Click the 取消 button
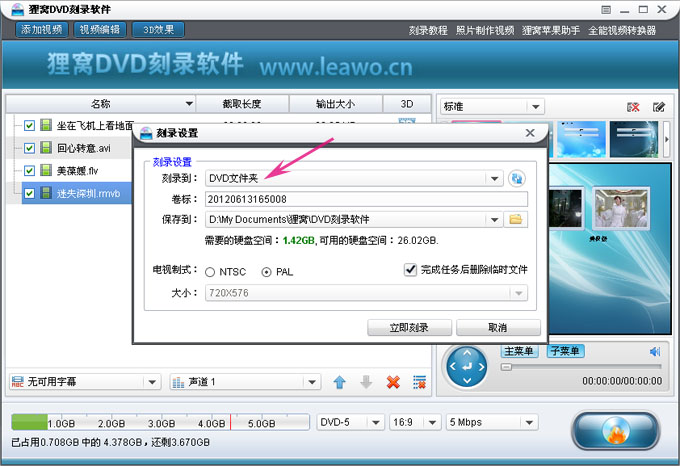 point(498,327)
